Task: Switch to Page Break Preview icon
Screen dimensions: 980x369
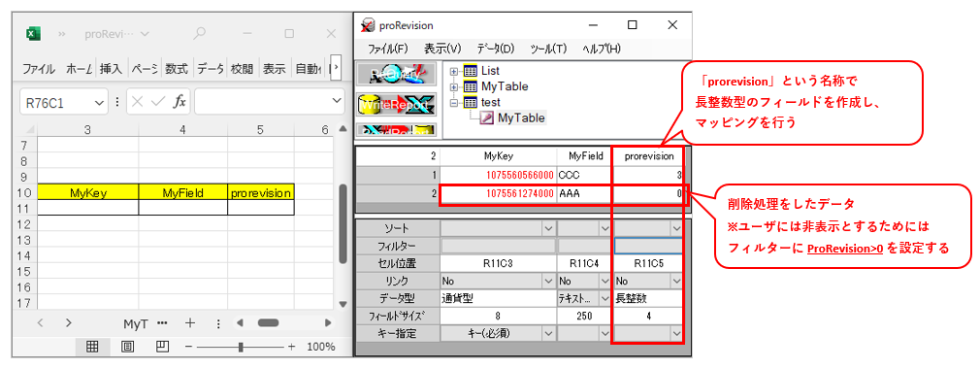Action: point(162,346)
